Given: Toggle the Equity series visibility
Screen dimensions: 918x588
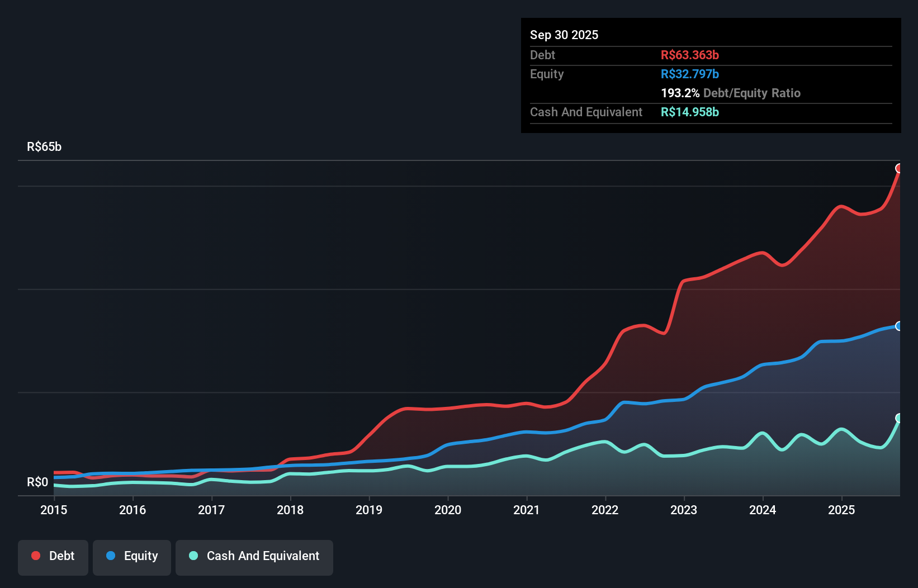Looking at the screenshot, I should point(131,556).
